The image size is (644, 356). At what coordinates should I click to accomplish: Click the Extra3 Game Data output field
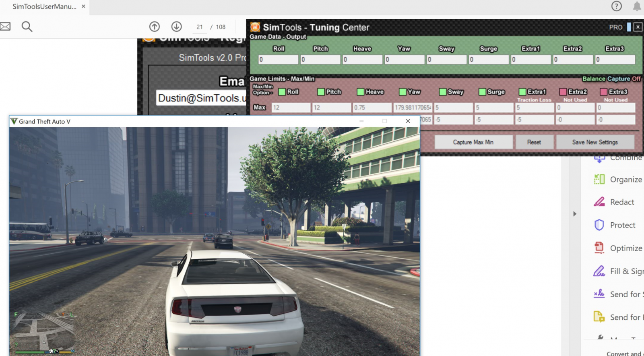pos(615,60)
